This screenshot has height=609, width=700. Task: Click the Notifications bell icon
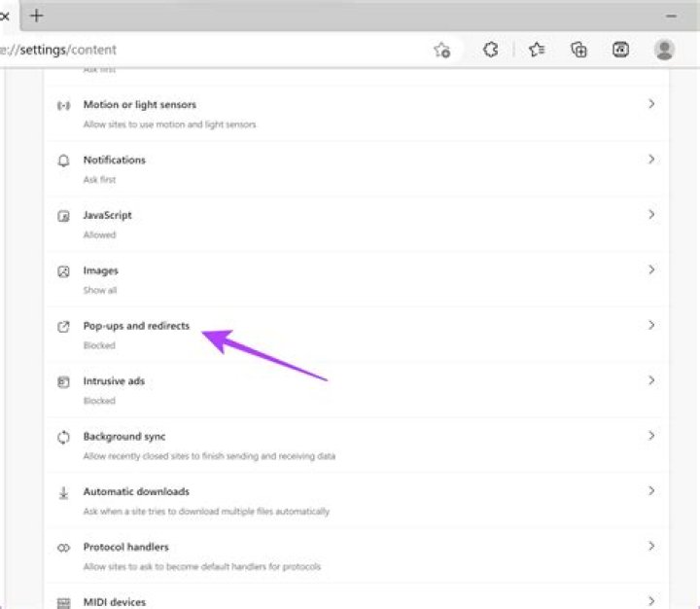pos(64,161)
